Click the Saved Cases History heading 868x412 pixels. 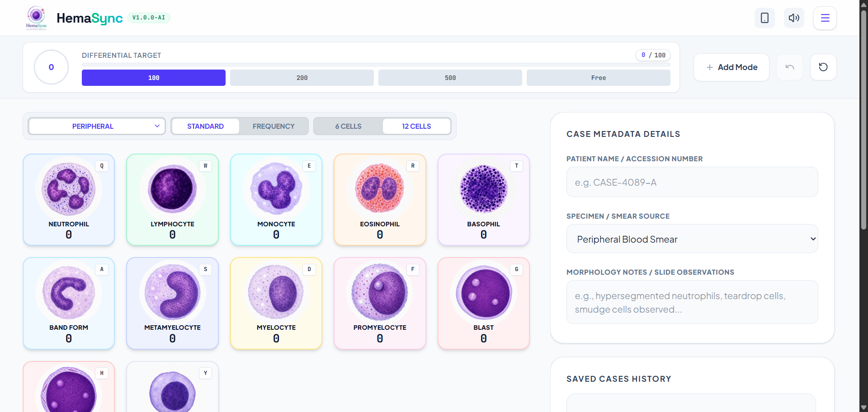[619, 379]
